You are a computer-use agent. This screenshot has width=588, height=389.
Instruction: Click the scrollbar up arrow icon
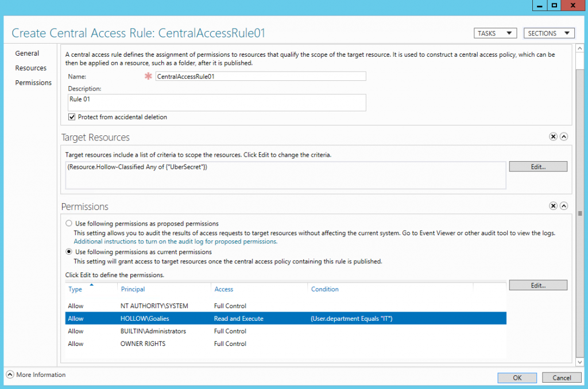(579, 49)
